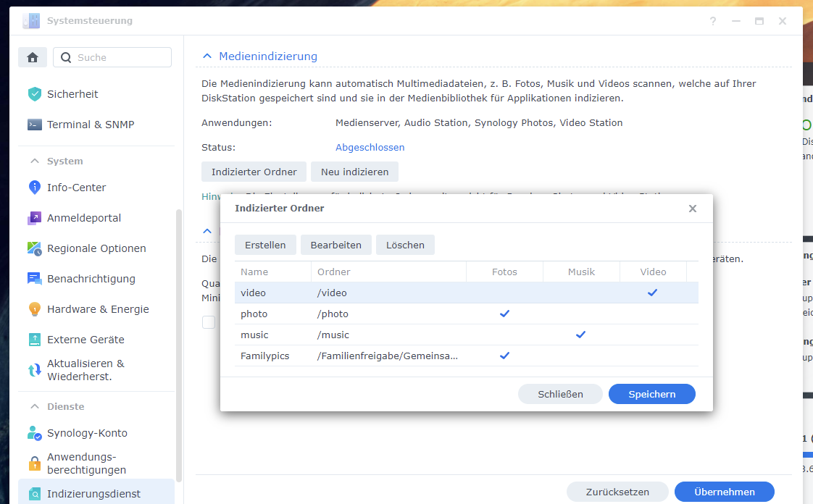Click the Terminal & SNMP icon
The width and height of the screenshot is (813, 504).
34,125
